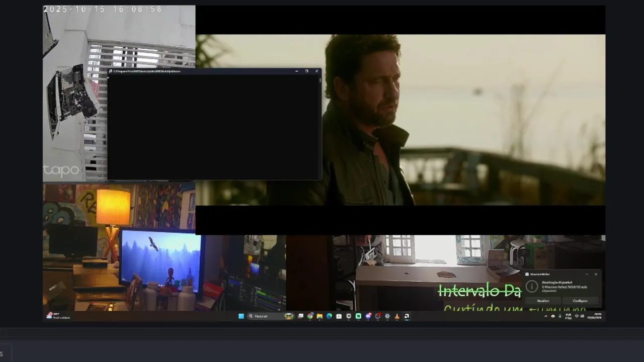Close the console window
The image size is (644, 362).
pyautogui.click(x=316, y=71)
